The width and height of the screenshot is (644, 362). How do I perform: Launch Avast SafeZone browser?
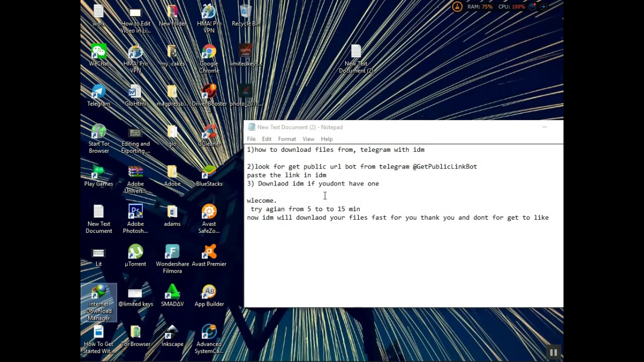(x=209, y=219)
